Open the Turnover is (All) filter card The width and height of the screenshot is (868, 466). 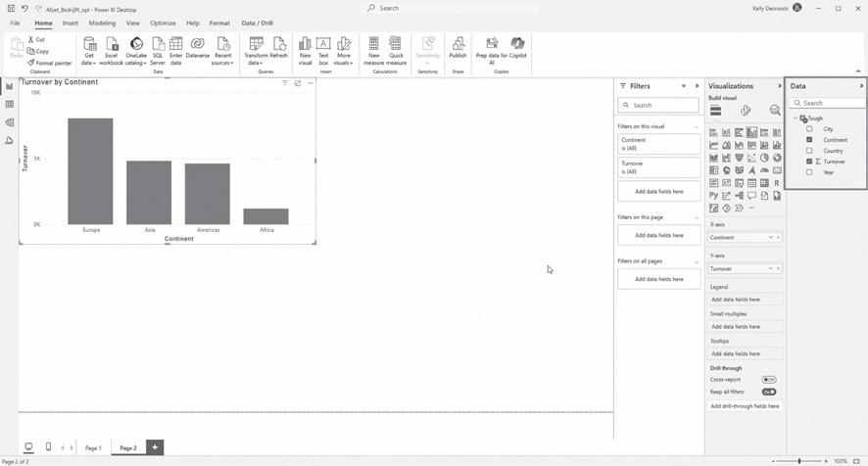point(658,167)
